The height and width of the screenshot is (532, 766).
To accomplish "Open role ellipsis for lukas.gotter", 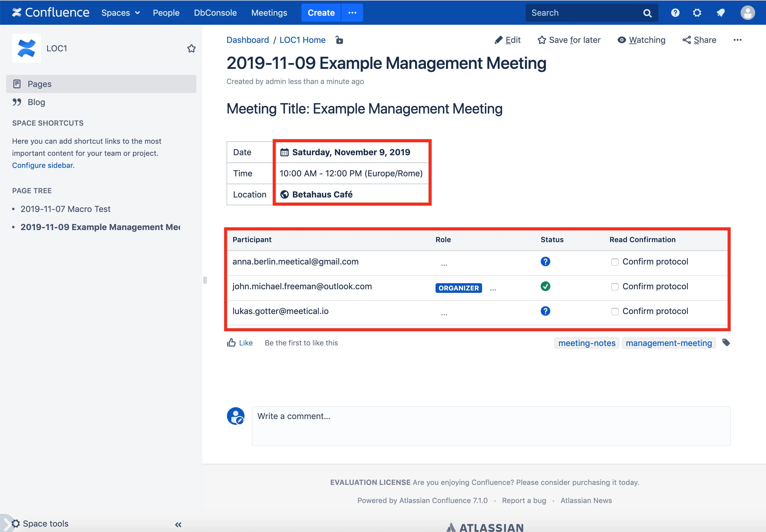I will [x=444, y=314].
